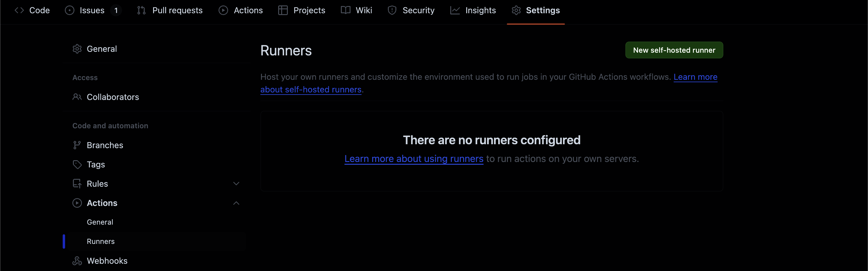Follow the about self-hosted runners link
Viewport: 868px width, 271px height.
click(x=311, y=89)
